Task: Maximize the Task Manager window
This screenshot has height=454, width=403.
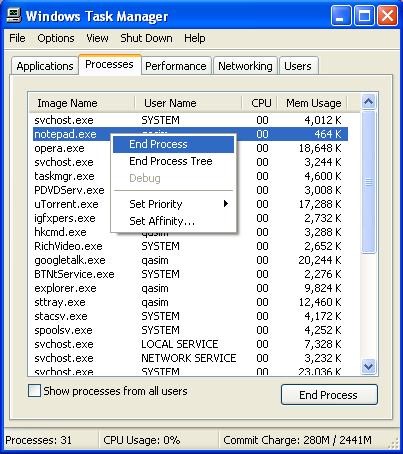Action: (x=364, y=16)
